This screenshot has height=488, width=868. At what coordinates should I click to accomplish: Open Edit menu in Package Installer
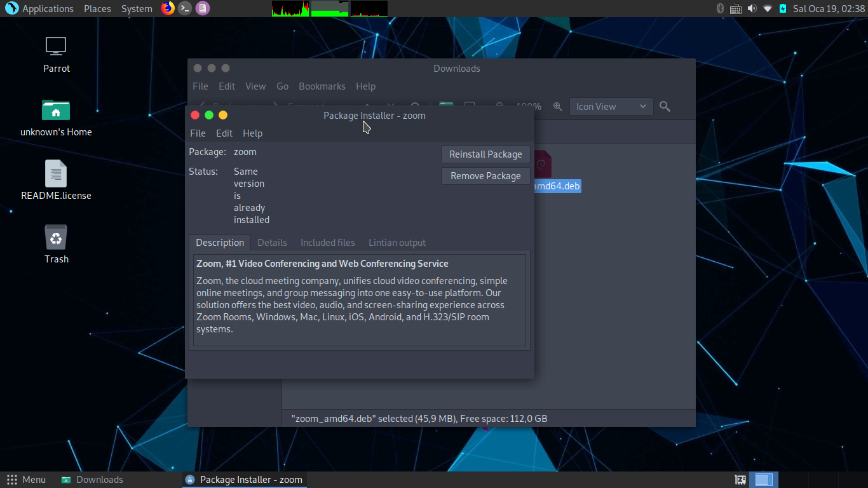[224, 133]
